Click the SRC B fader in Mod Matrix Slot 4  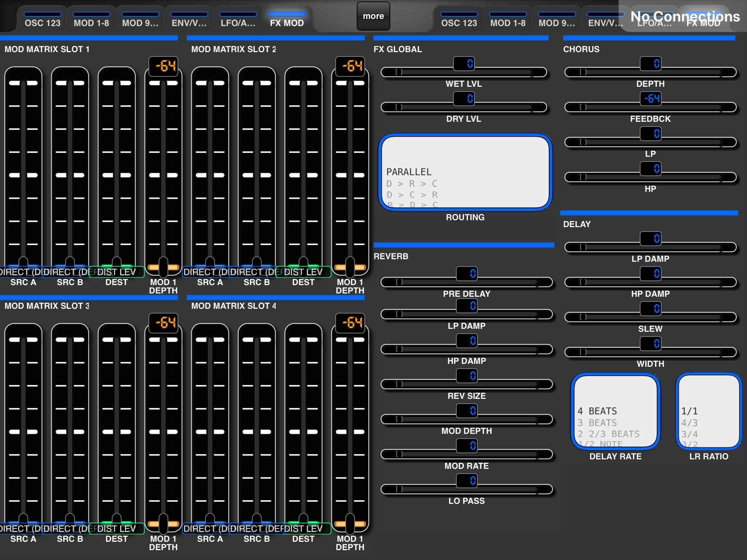click(x=257, y=428)
